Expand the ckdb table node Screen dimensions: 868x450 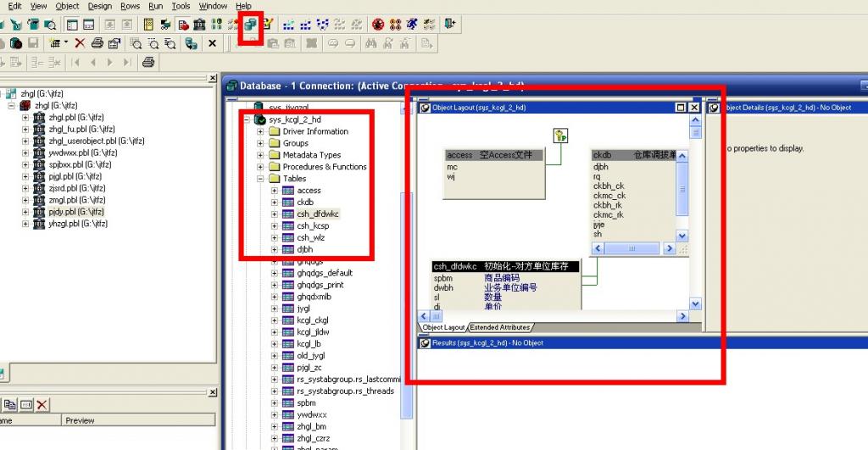point(275,203)
